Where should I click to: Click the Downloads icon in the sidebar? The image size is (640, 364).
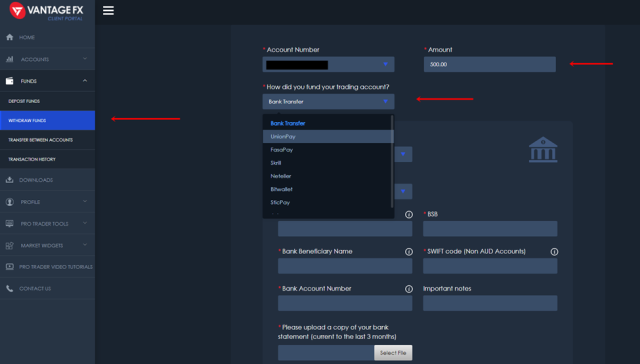coord(10,180)
